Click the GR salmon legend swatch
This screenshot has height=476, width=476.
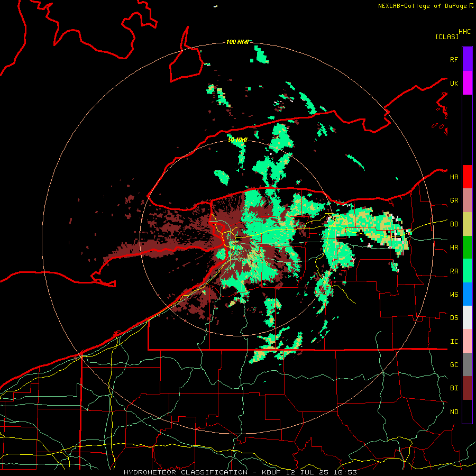coord(467,200)
